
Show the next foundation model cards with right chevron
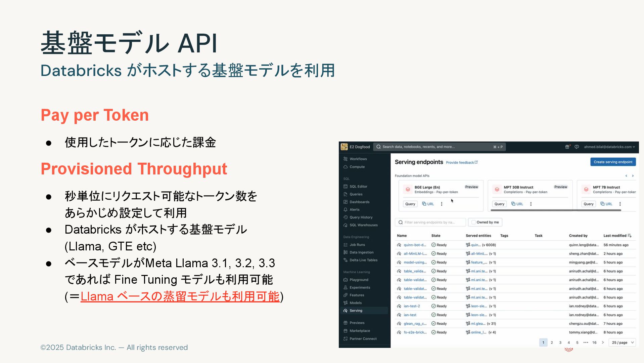click(633, 176)
